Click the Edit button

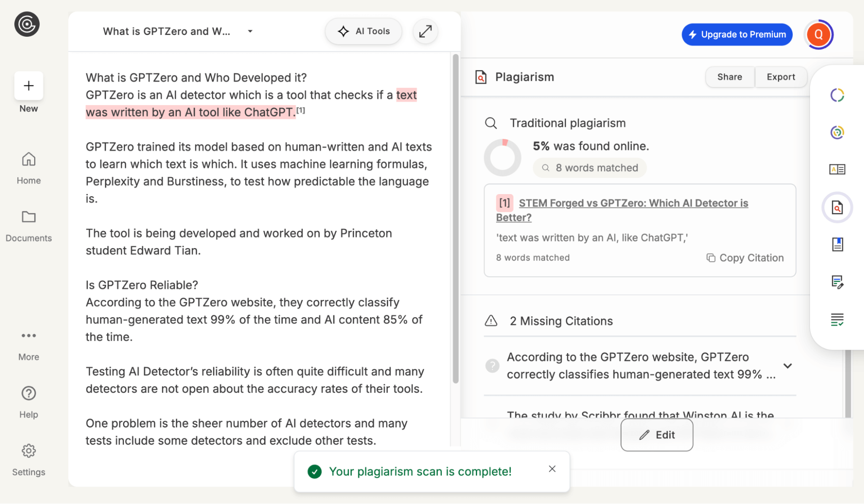(x=657, y=435)
